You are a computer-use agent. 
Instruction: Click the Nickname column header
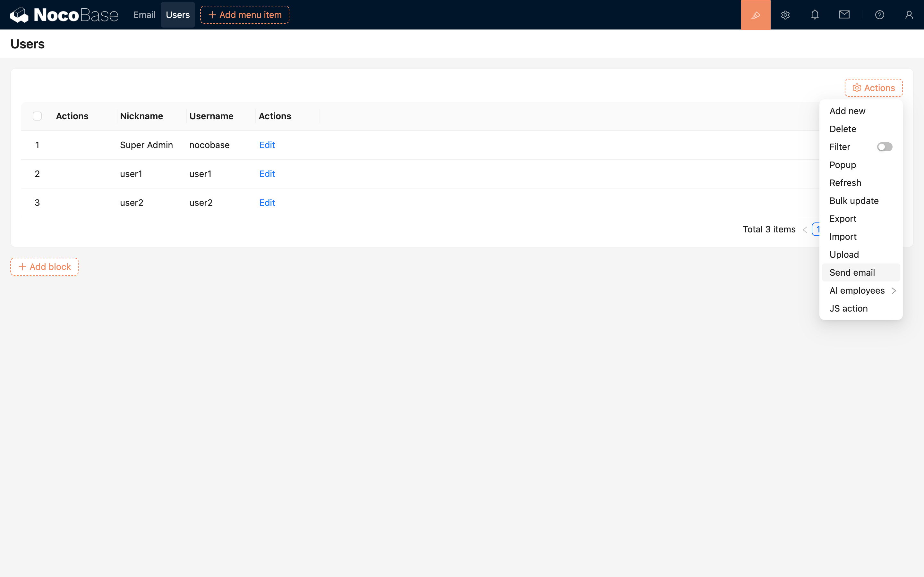(x=141, y=116)
